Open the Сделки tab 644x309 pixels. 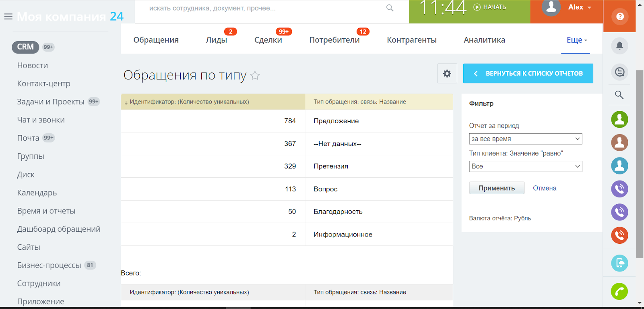click(x=268, y=40)
